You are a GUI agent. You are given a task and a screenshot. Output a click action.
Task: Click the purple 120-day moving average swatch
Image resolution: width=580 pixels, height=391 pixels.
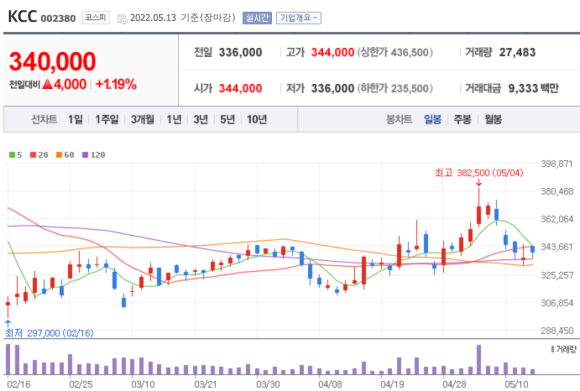click(x=85, y=155)
